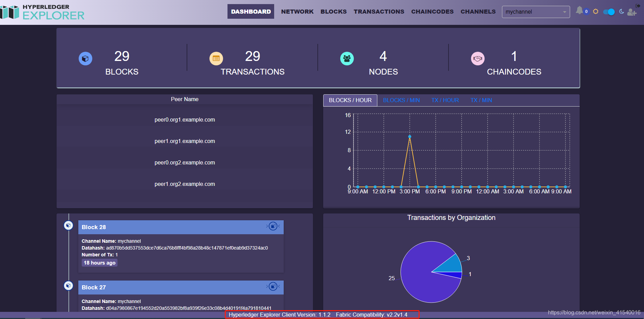This screenshot has width=644, height=319.
Task: Click the Block 27 header title
Action: 94,287
